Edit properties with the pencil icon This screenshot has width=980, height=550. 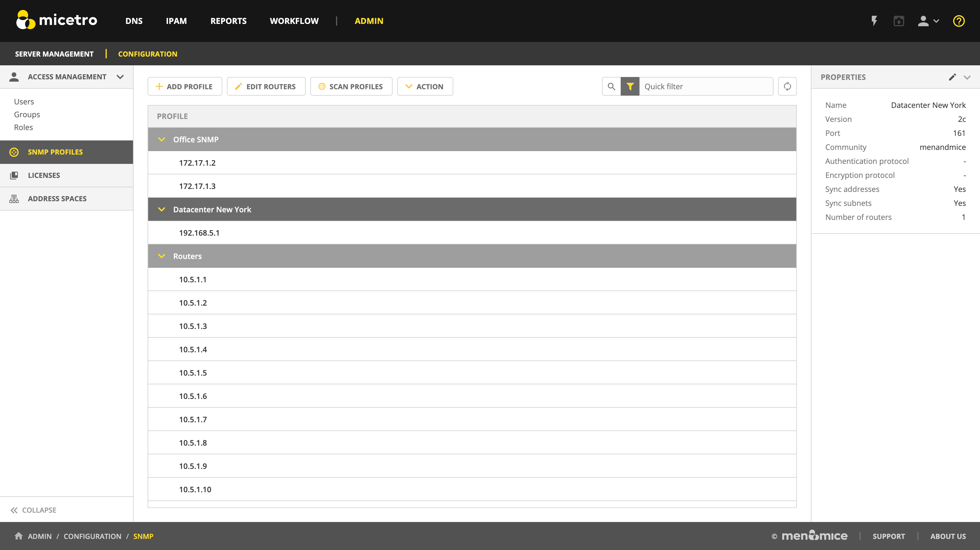[x=952, y=77]
